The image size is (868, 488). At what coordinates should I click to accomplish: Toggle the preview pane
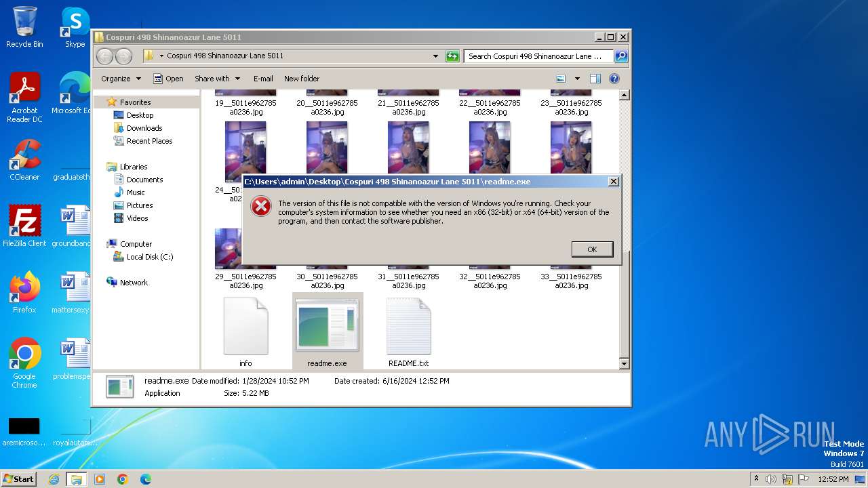tap(595, 79)
